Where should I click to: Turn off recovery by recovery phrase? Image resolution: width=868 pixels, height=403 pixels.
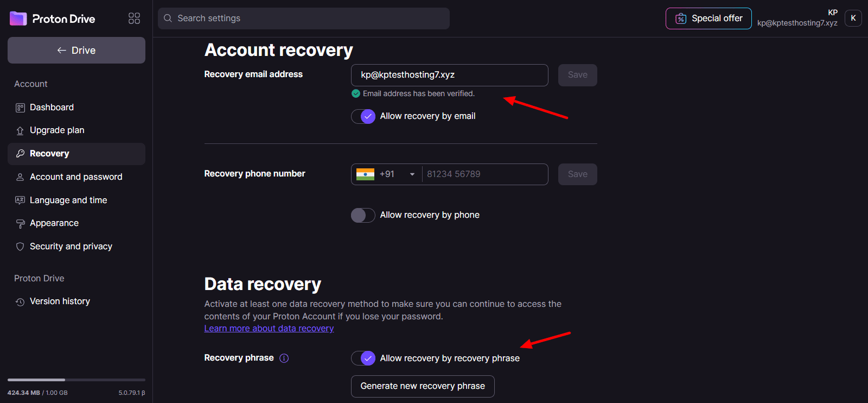click(x=363, y=358)
